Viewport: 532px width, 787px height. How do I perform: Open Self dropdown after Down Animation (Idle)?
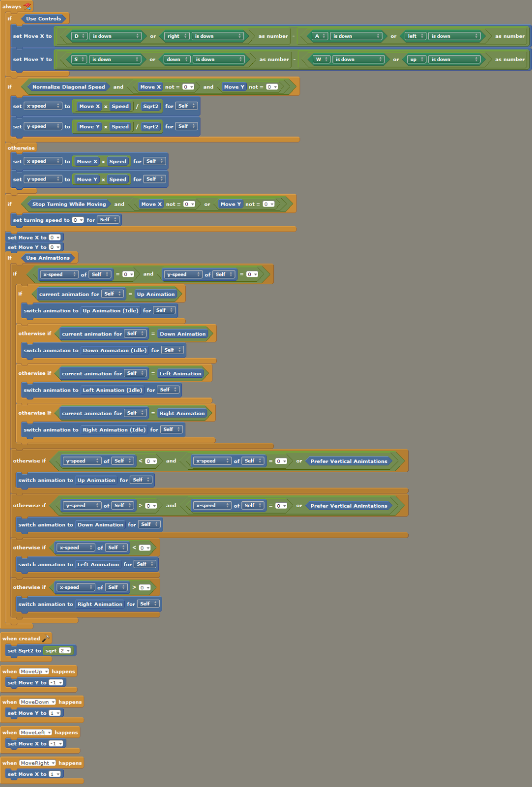(x=173, y=350)
